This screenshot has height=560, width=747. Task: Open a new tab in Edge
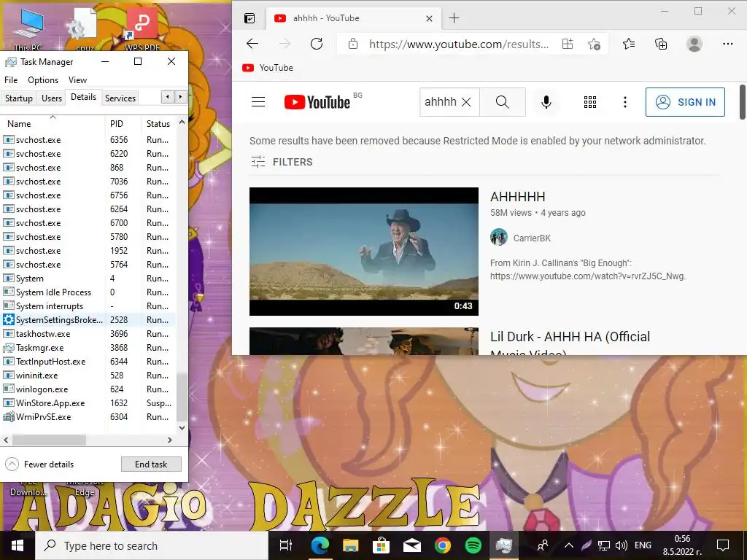coord(454,18)
